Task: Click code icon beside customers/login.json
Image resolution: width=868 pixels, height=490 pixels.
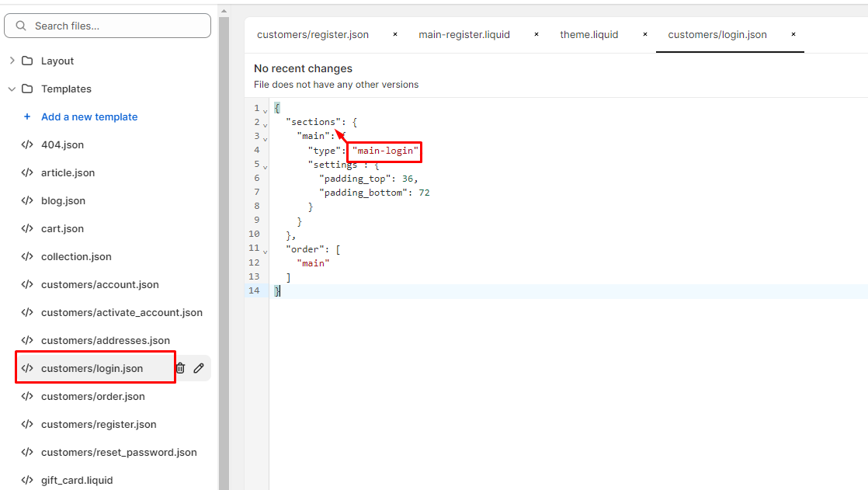Action: tap(27, 368)
